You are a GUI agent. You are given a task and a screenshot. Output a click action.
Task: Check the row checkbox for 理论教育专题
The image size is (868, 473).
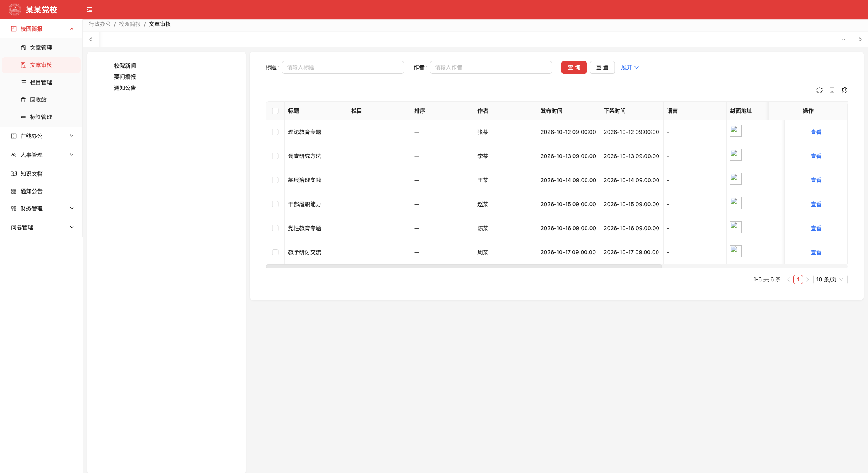tap(275, 132)
